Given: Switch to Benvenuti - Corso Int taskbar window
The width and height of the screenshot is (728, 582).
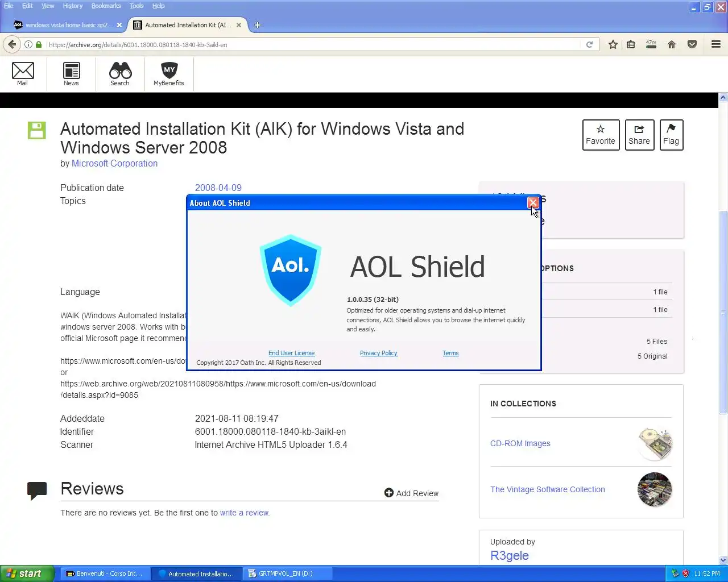Looking at the screenshot, I should coord(105,573).
